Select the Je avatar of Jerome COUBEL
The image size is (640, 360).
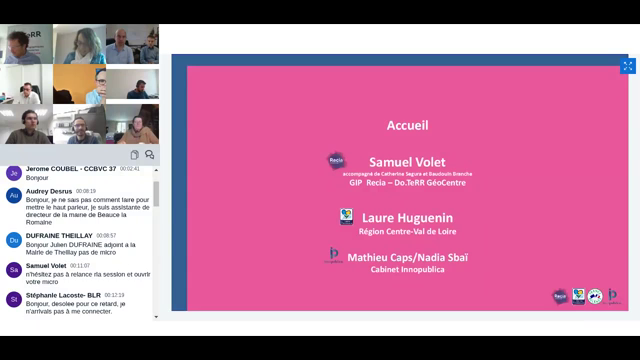pos(14,173)
